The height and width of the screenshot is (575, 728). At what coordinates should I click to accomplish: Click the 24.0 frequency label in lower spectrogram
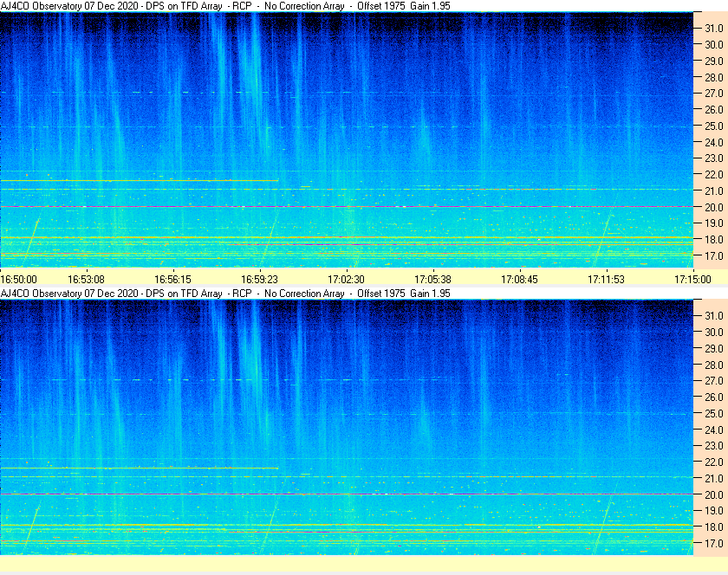click(x=714, y=430)
